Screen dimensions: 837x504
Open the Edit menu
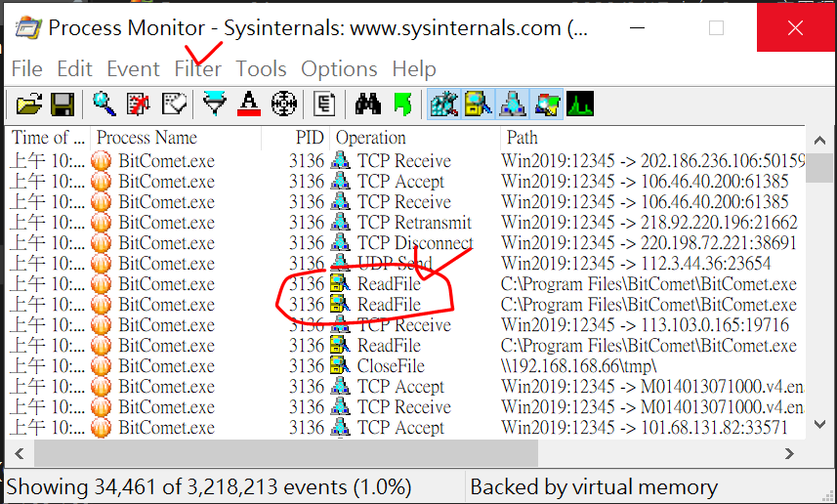[75, 69]
